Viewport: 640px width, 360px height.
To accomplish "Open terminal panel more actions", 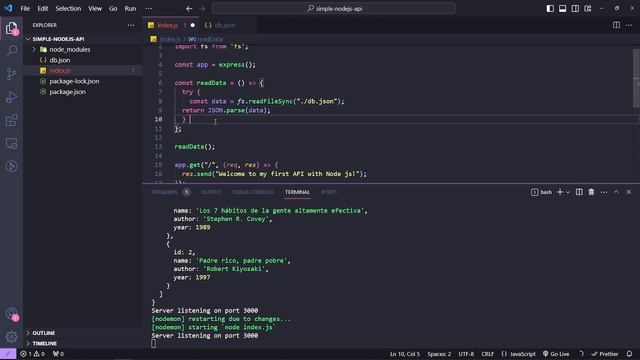I will pyautogui.click(x=604, y=192).
